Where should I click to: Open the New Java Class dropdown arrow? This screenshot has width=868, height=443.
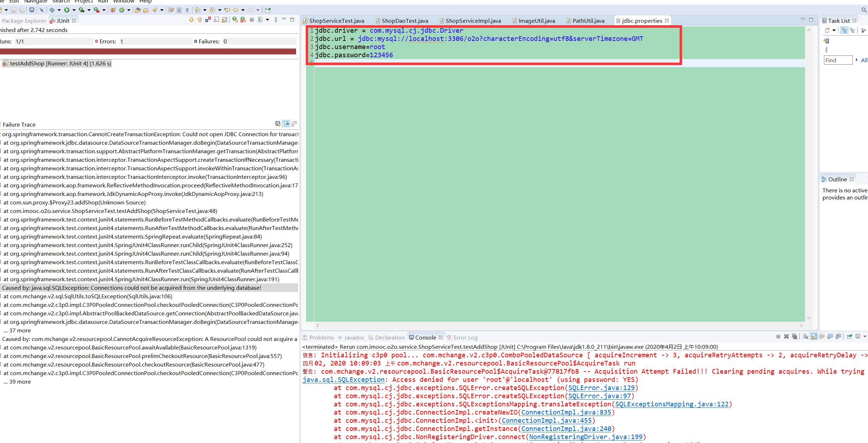click(x=129, y=10)
